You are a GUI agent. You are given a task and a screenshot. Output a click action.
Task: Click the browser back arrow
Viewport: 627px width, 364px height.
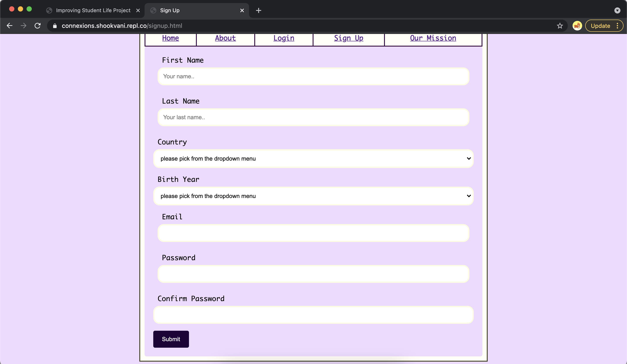click(9, 26)
